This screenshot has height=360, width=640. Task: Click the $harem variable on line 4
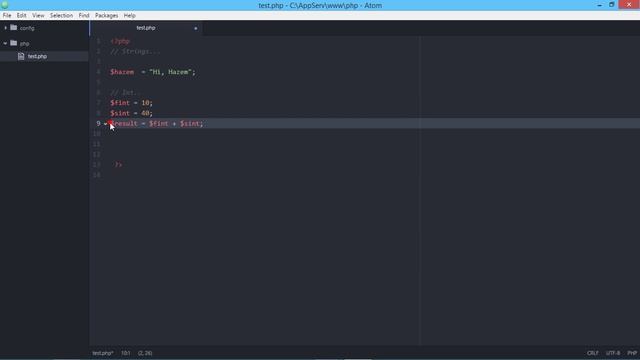pyautogui.click(x=122, y=72)
